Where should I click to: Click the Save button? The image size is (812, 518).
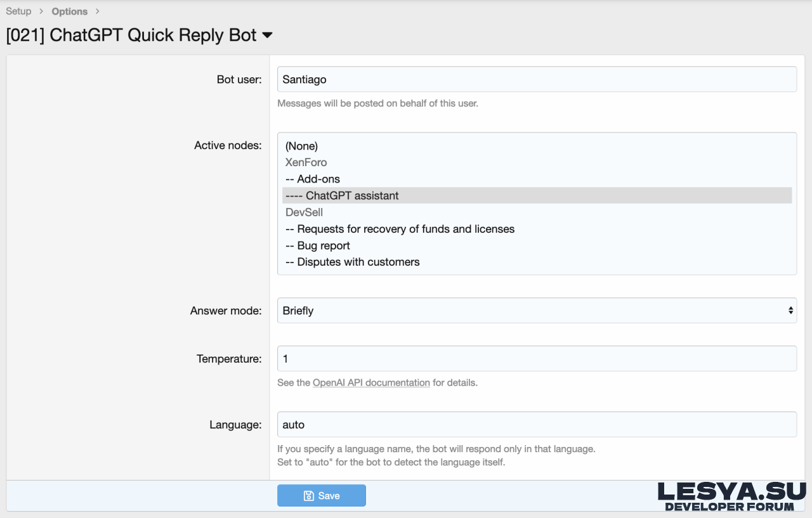[322, 495]
